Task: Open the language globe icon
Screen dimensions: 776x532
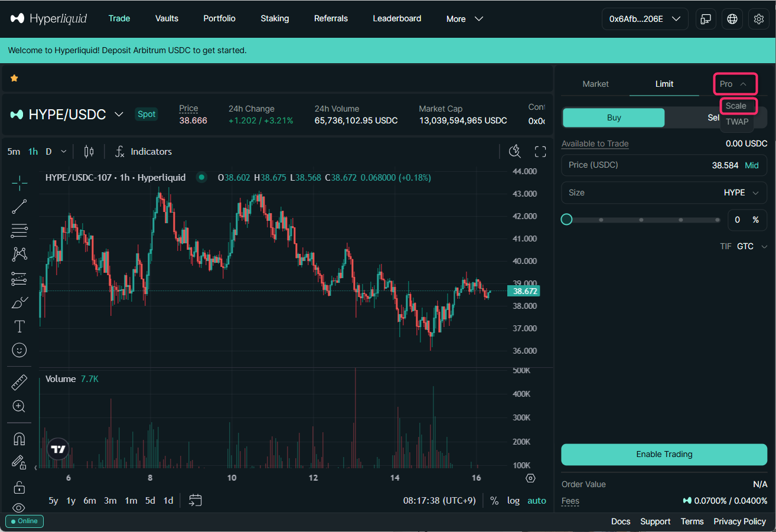Action: 732,19
